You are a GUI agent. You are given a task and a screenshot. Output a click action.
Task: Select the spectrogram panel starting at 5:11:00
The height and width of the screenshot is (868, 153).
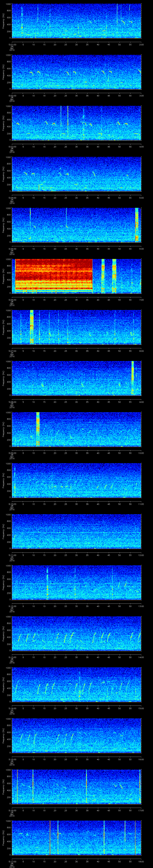[x=77, y=531]
